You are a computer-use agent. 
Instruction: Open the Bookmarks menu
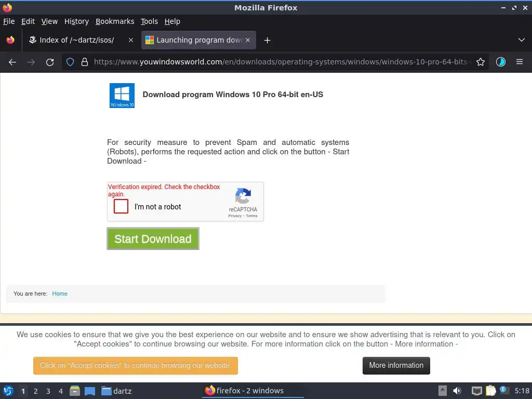pyautogui.click(x=115, y=21)
